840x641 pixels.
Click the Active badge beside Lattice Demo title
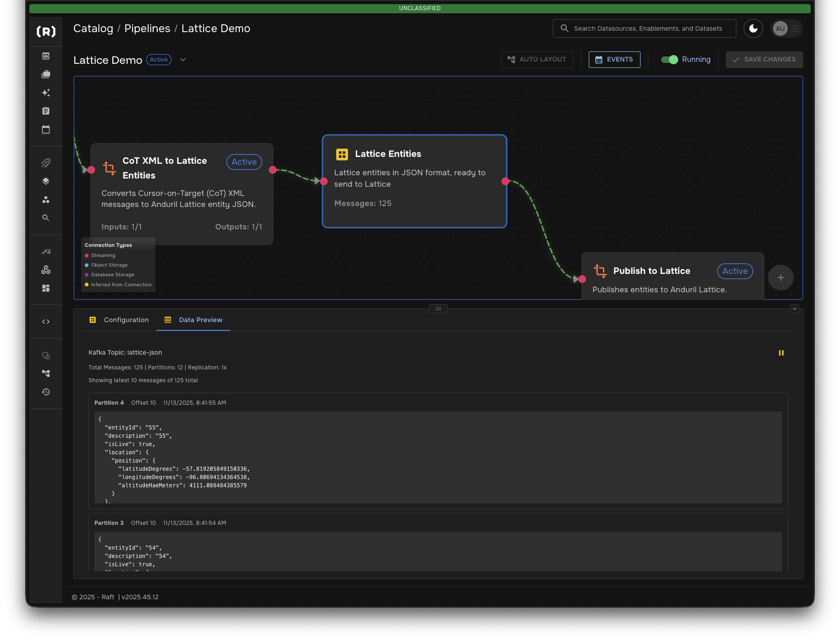[159, 60]
